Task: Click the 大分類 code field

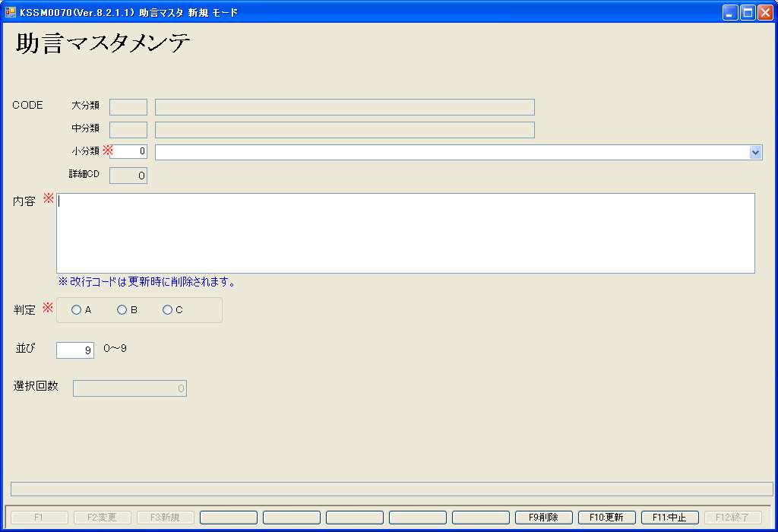Action: [128, 107]
